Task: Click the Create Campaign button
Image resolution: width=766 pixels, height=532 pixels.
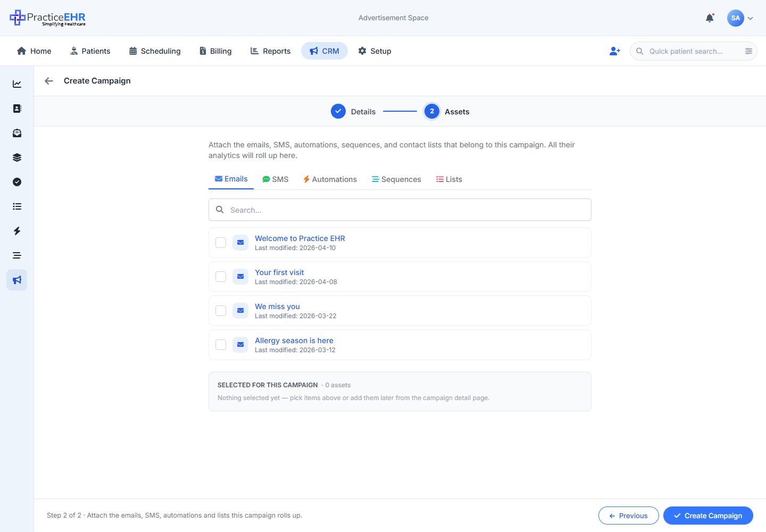Action: click(708, 516)
